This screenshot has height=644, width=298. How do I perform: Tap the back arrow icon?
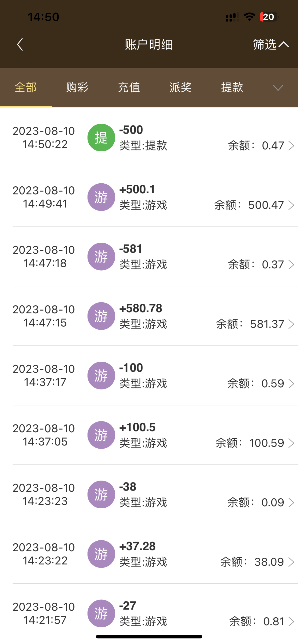[20, 45]
